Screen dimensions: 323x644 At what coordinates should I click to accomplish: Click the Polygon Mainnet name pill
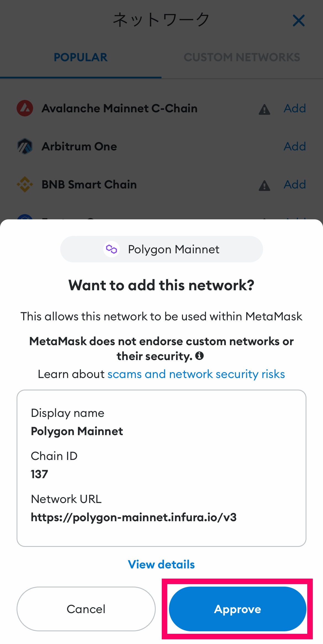tap(161, 249)
